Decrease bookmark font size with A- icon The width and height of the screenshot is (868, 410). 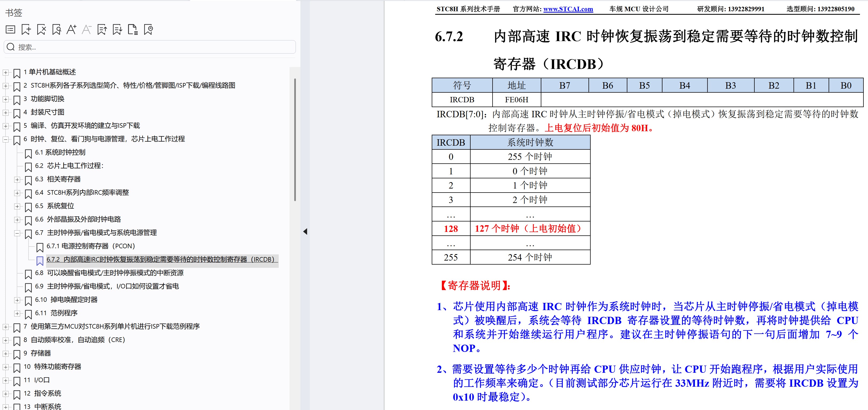pos(87,30)
